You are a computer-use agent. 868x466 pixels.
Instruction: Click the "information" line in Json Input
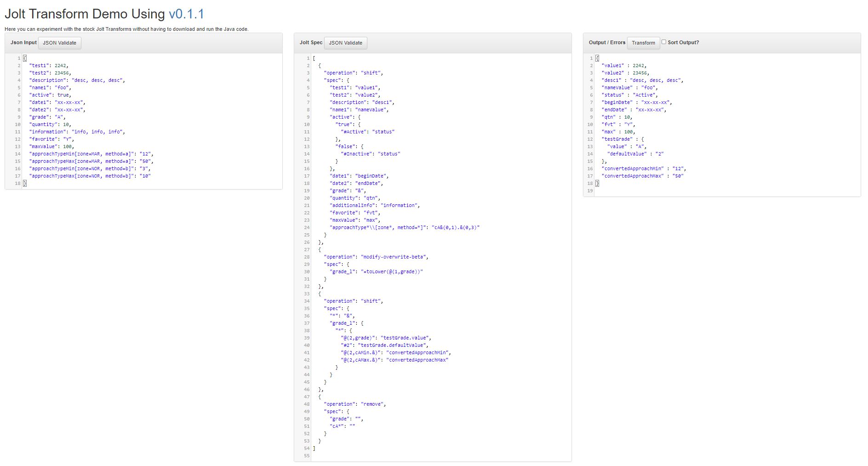(77, 132)
